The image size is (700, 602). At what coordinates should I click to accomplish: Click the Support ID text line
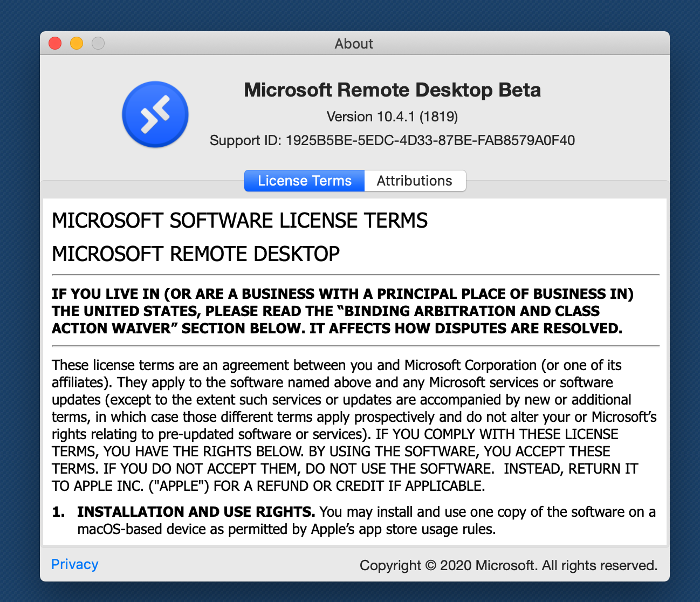(392, 141)
